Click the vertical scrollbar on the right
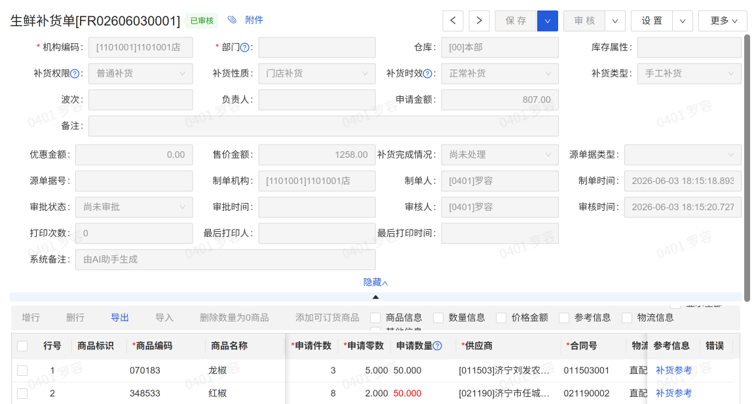Screen dimensions: 756x404 (x=747, y=168)
